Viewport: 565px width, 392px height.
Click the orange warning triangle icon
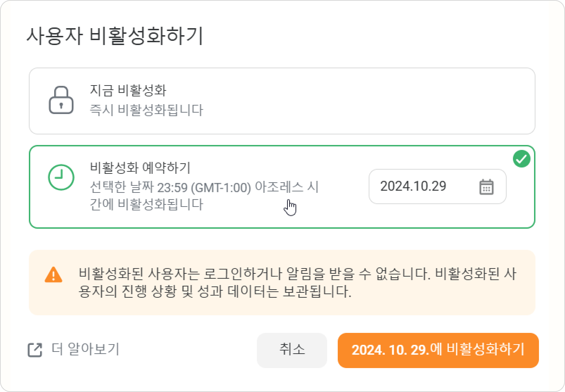[53, 275]
